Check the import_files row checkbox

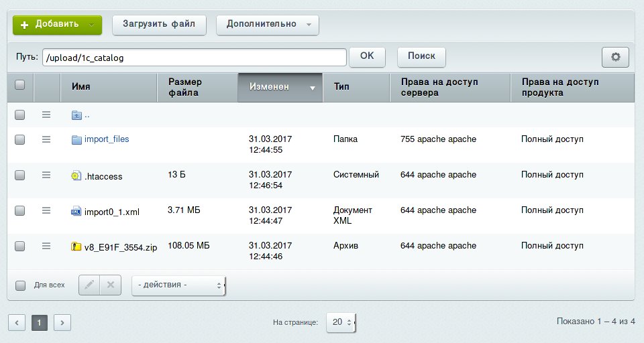(x=19, y=139)
